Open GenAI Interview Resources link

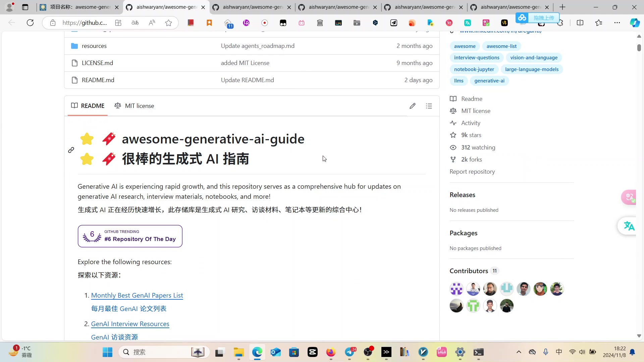(130, 324)
